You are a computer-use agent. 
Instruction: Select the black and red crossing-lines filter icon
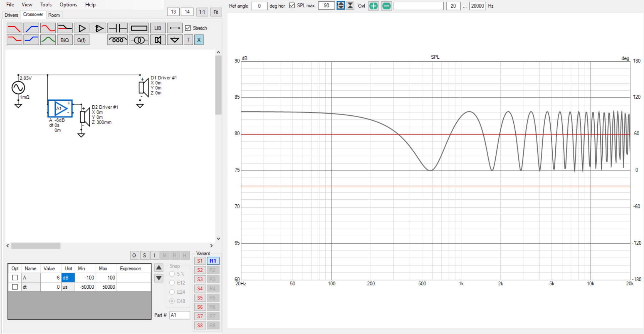click(65, 28)
